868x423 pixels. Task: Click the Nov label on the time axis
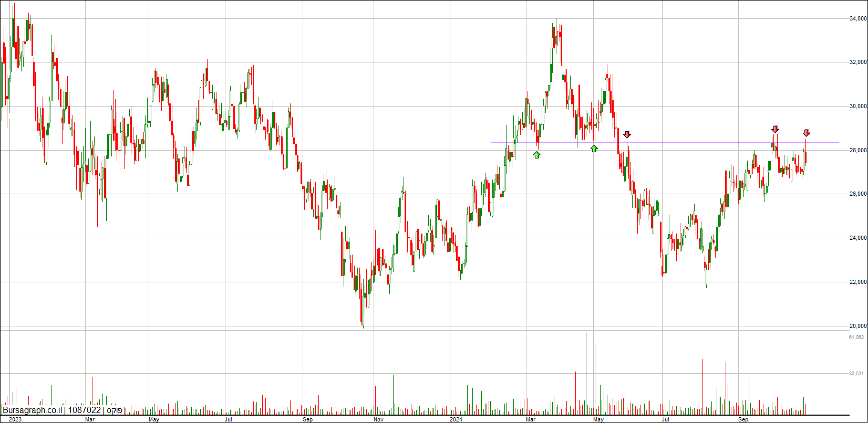coord(378,419)
